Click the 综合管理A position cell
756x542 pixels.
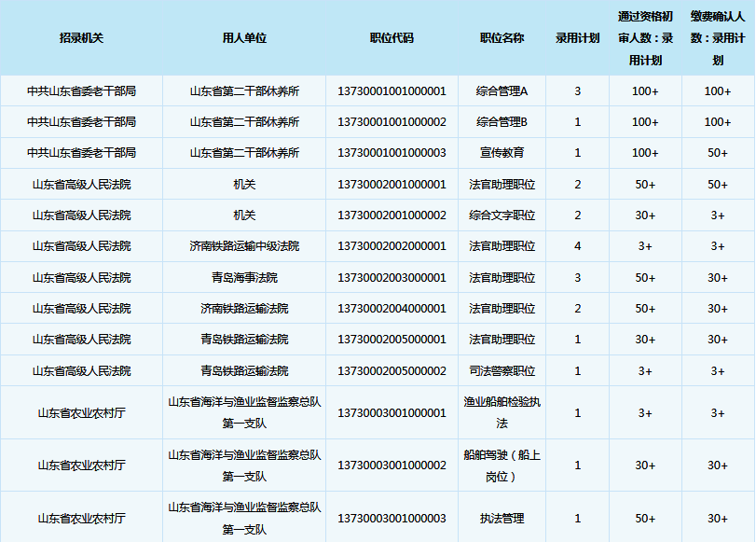click(x=502, y=91)
